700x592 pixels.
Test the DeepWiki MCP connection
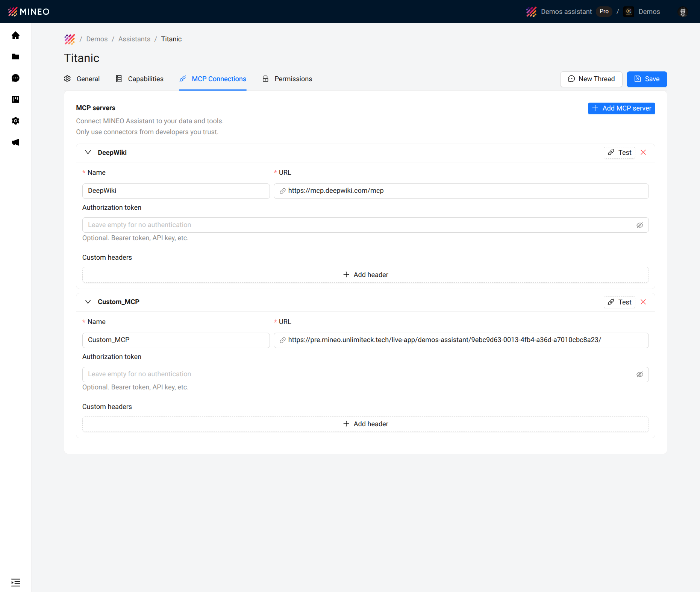619,153
